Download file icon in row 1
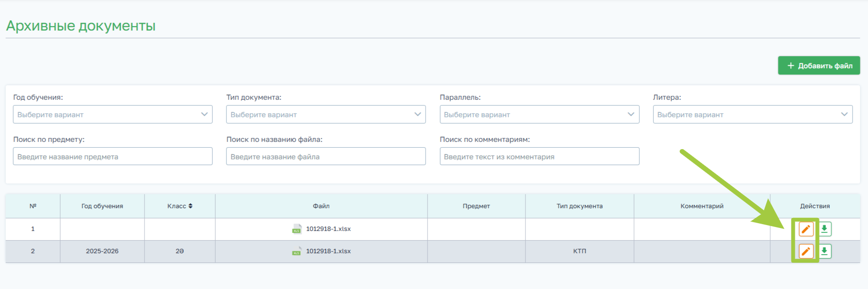868x289 pixels. tap(824, 229)
